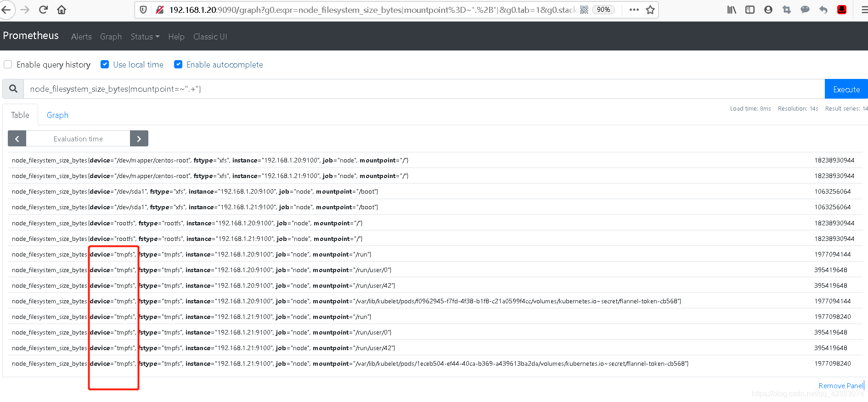The height and width of the screenshot is (402, 868).
Task: Click the Execute button
Action: tap(846, 89)
